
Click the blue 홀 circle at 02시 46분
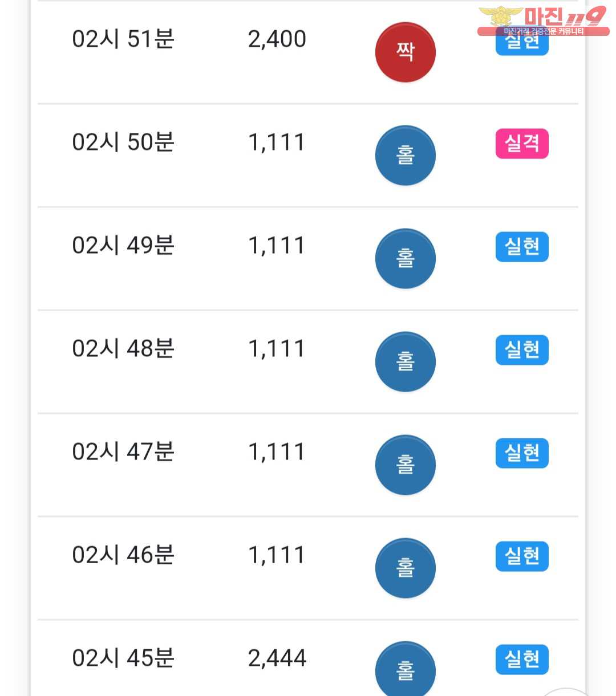405,568
